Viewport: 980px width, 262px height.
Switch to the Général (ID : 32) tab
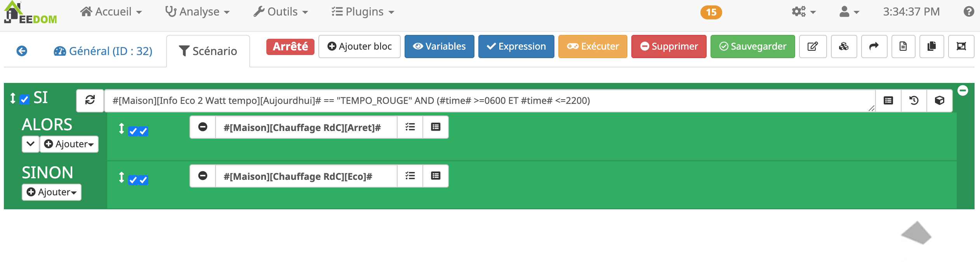coord(103,51)
